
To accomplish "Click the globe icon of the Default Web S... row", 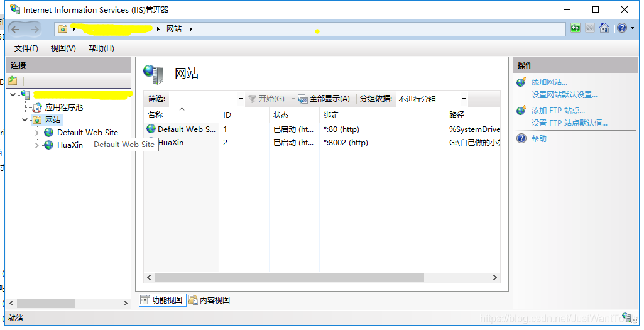I will point(151,129).
